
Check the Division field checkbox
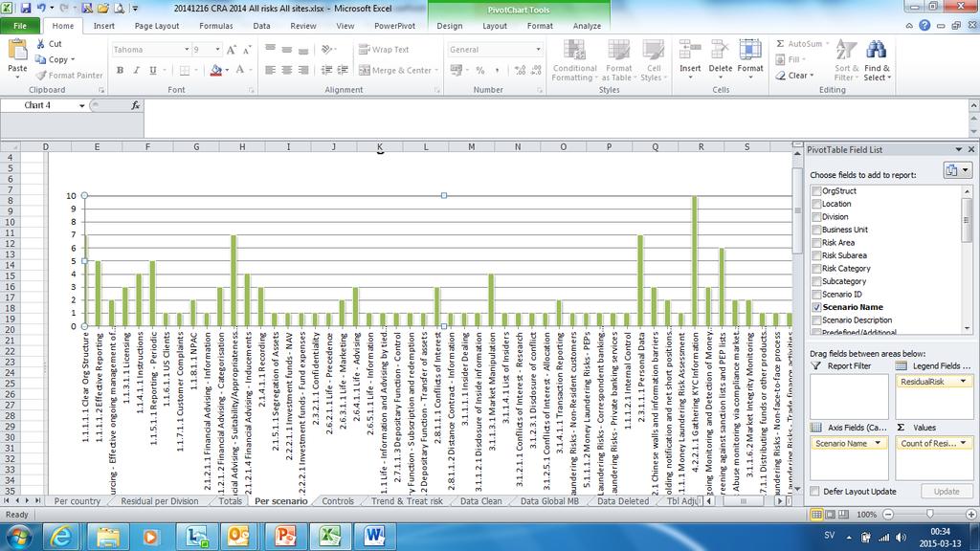click(816, 217)
